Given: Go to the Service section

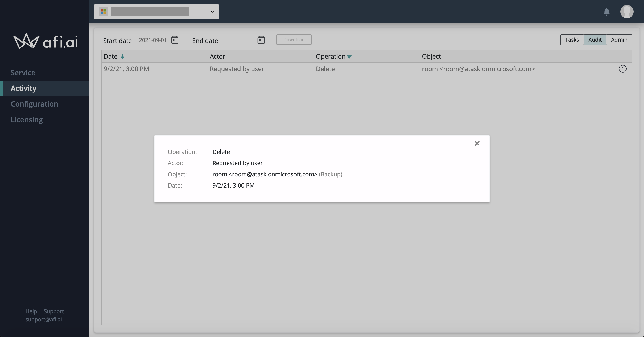Looking at the screenshot, I should point(23,73).
